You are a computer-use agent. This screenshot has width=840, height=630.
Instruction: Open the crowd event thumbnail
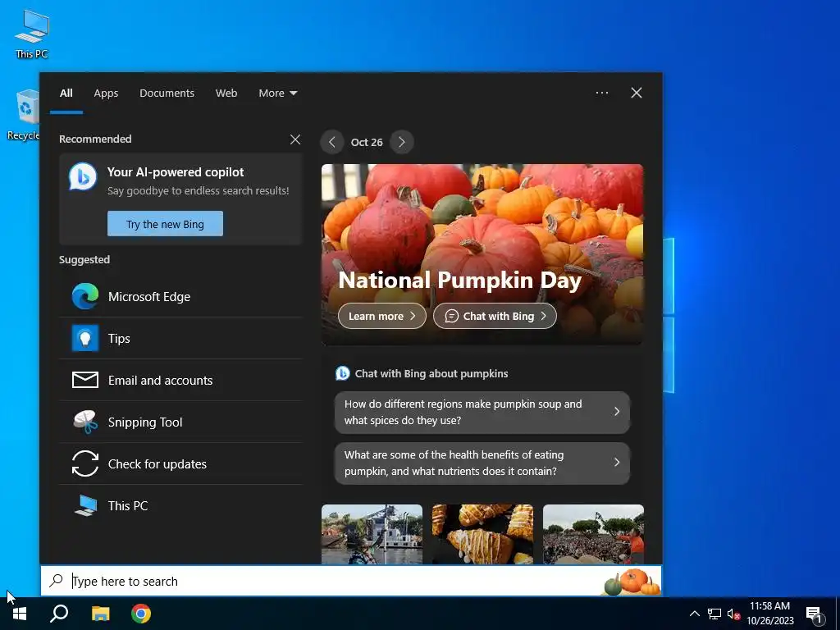[594, 534]
